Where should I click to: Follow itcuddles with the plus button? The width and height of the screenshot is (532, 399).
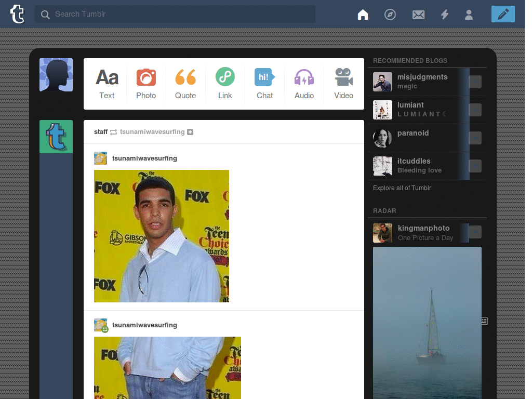475,166
